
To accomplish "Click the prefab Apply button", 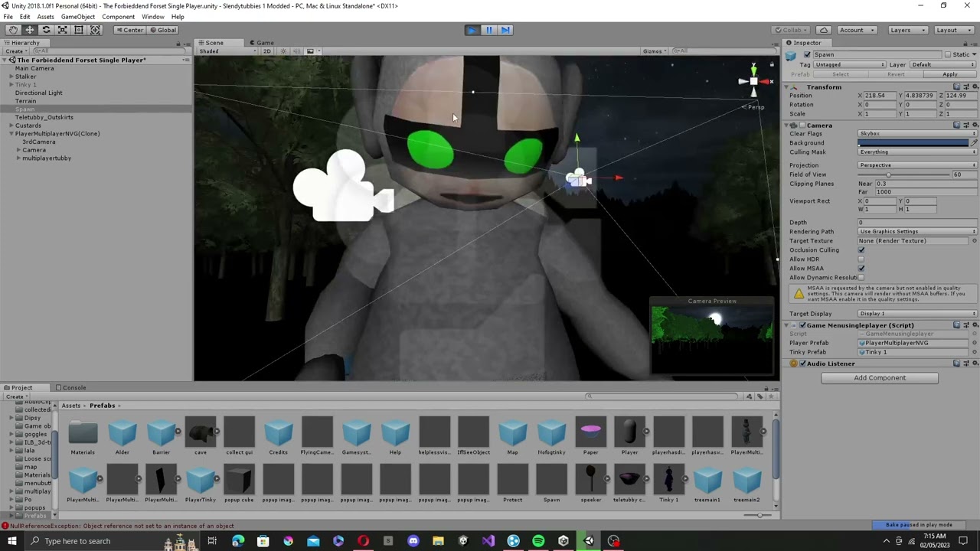I will coord(949,75).
